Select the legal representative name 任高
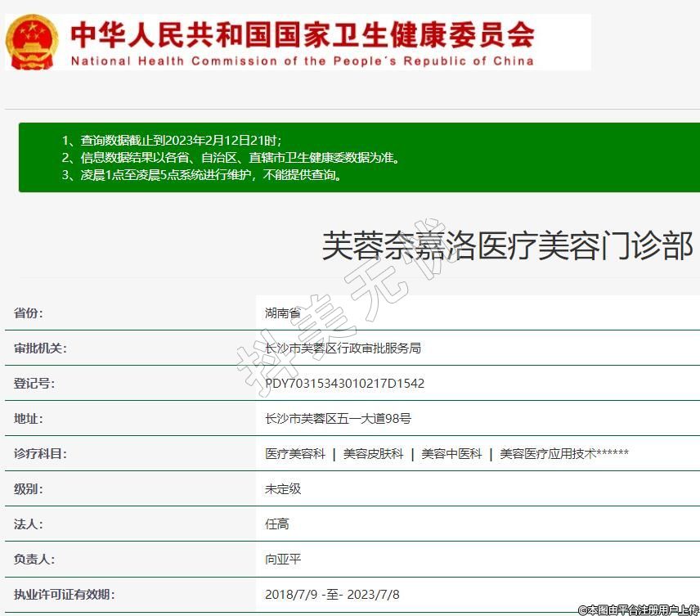Screen dimensions: 700x616 click(x=277, y=524)
